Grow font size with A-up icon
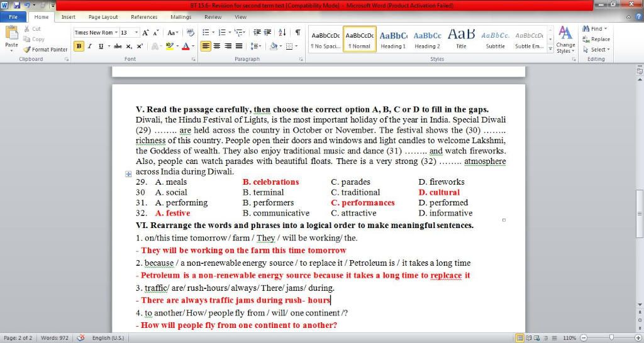 (145, 33)
